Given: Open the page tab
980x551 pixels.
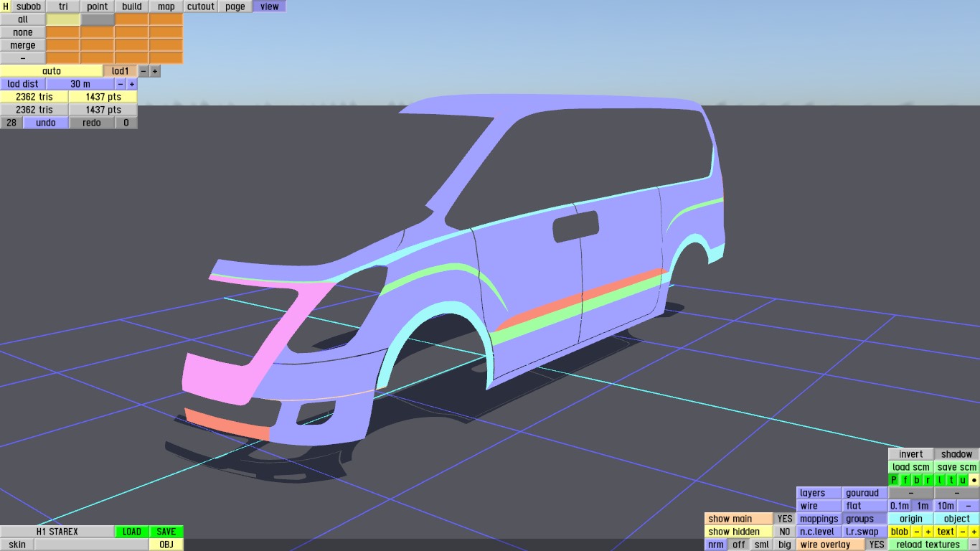Looking at the screenshot, I should click(x=235, y=6).
